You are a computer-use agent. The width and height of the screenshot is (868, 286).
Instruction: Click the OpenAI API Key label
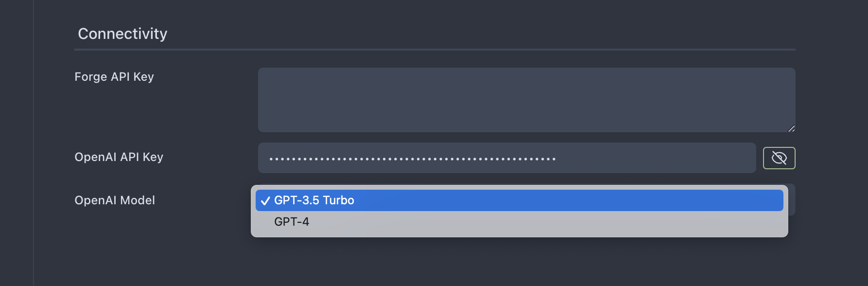(119, 157)
